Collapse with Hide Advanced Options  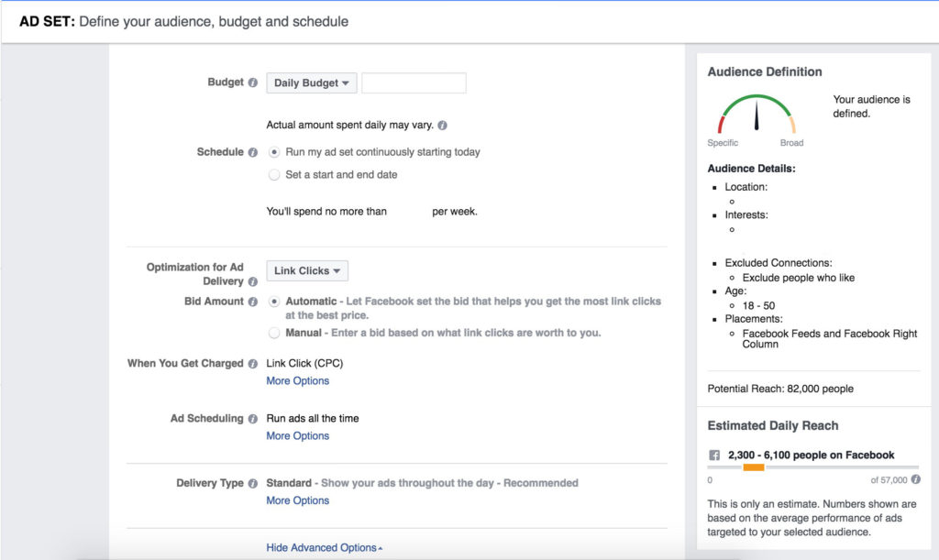click(324, 547)
